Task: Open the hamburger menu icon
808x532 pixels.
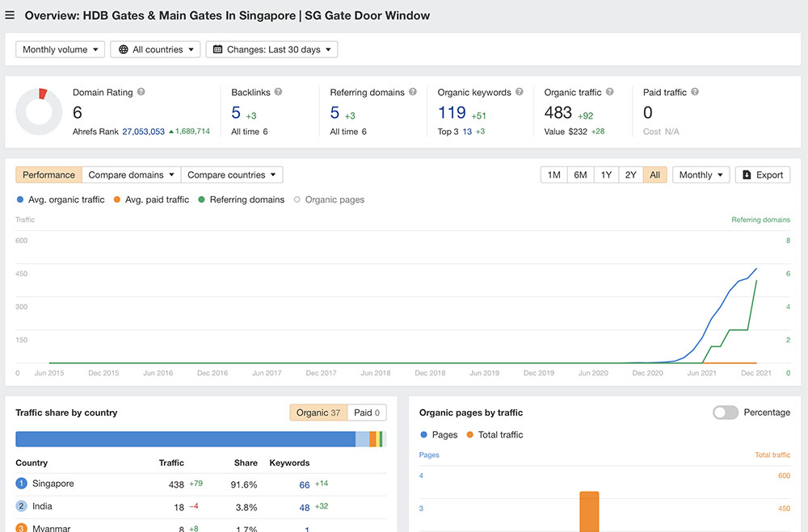Action: (10, 15)
